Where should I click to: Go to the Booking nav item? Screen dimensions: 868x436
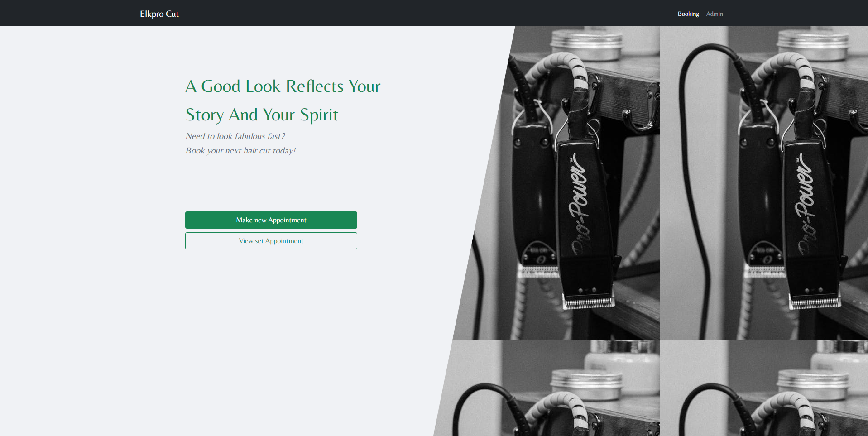[688, 14]
